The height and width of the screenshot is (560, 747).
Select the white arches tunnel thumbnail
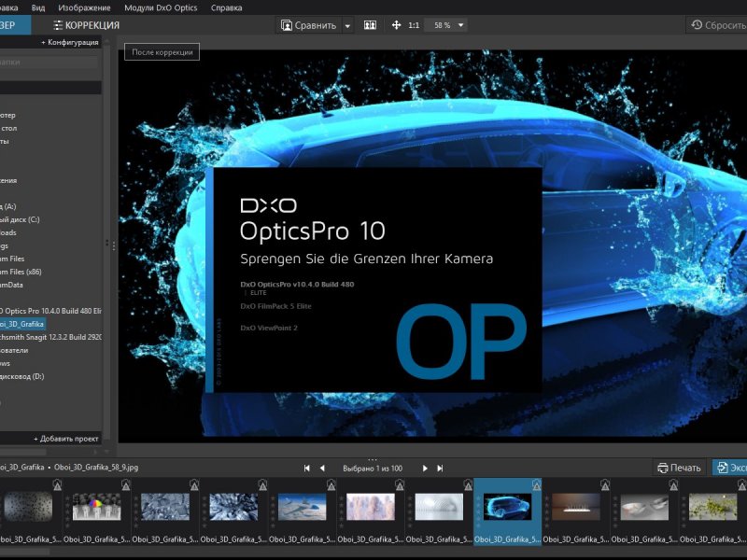coord(439,507)
